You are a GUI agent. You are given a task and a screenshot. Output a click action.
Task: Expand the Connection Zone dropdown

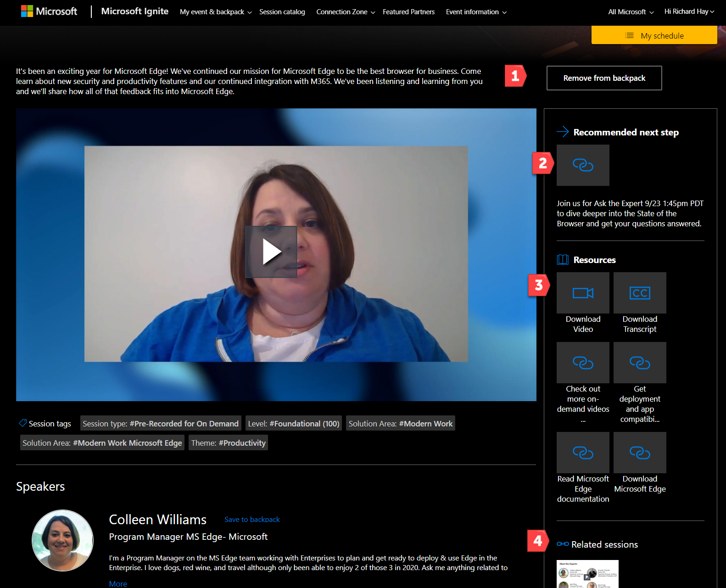[x=345, y=12]
